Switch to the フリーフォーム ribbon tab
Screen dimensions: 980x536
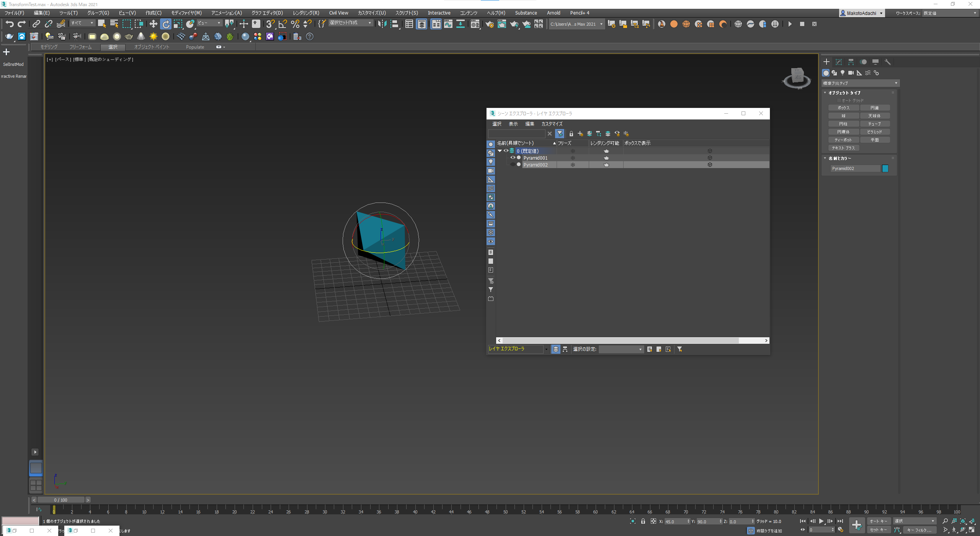coord(80,47)
